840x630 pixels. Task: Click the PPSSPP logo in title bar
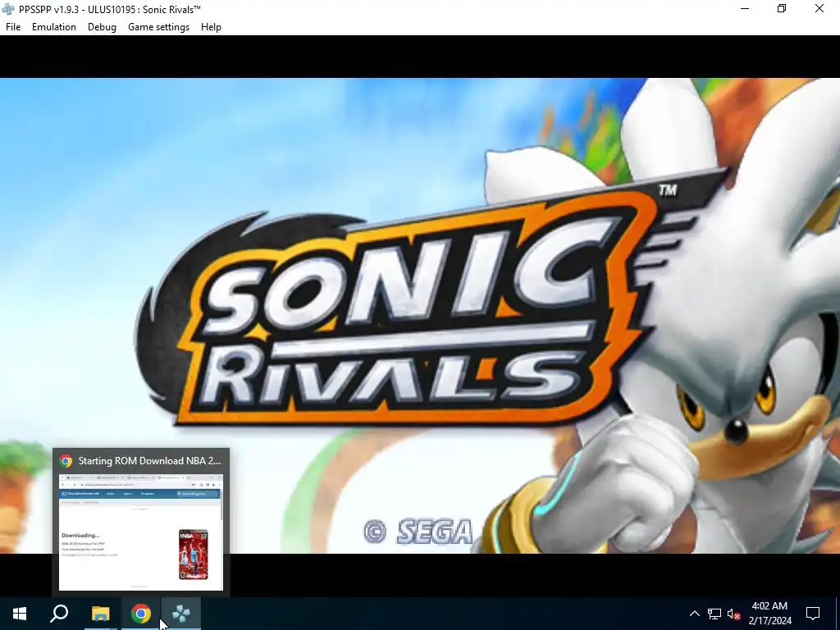pyautogui.click(x=8, y=9)
